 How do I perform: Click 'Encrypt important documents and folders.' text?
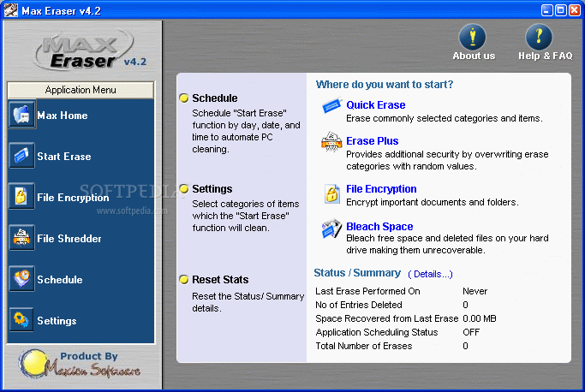point(433,202)
